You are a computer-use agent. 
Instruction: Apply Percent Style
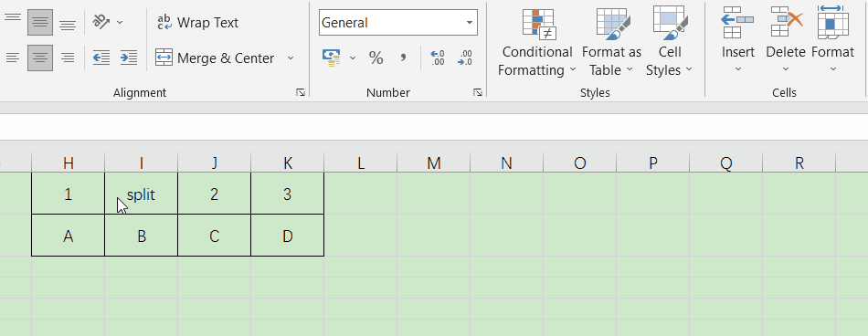click(376, 58)
